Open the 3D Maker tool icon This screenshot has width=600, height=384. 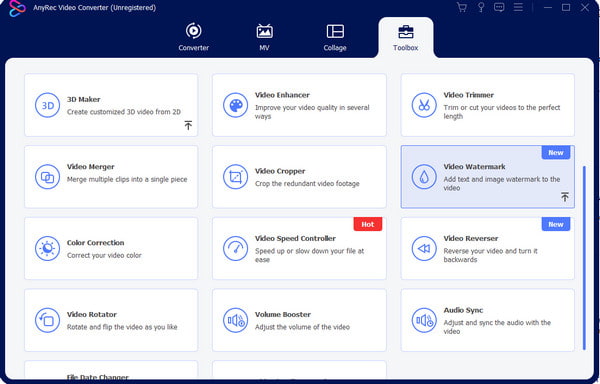click(x=47, y=105)
